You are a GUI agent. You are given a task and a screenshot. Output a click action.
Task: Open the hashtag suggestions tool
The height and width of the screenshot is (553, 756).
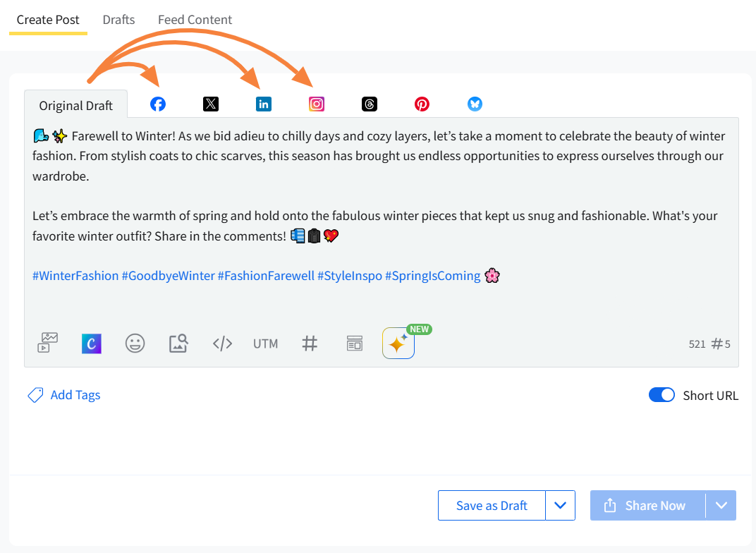310,344
